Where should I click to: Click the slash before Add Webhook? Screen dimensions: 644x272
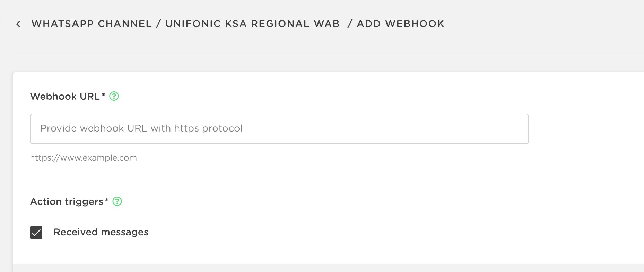(x=350, y=24)
